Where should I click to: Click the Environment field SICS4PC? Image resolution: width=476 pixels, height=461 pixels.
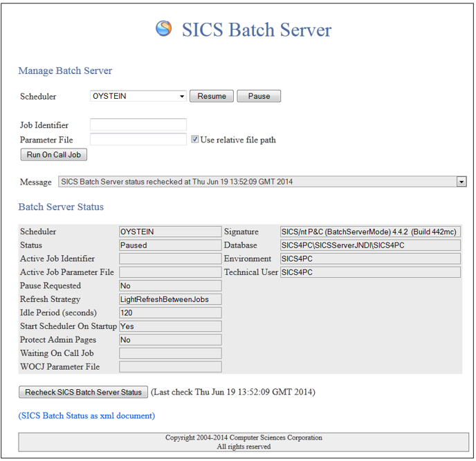coord(370,258)
